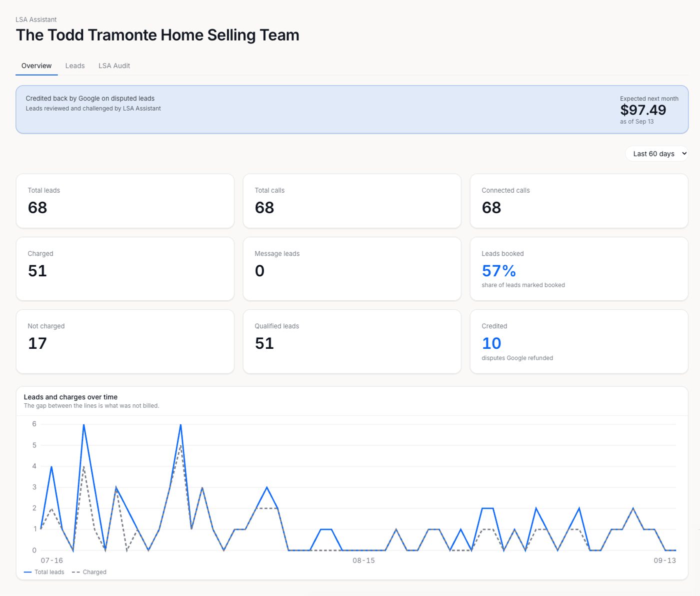The width and height of the screenshot is (700, 596).
Task: Click the Connected calls card
Action: coord(579,201)
